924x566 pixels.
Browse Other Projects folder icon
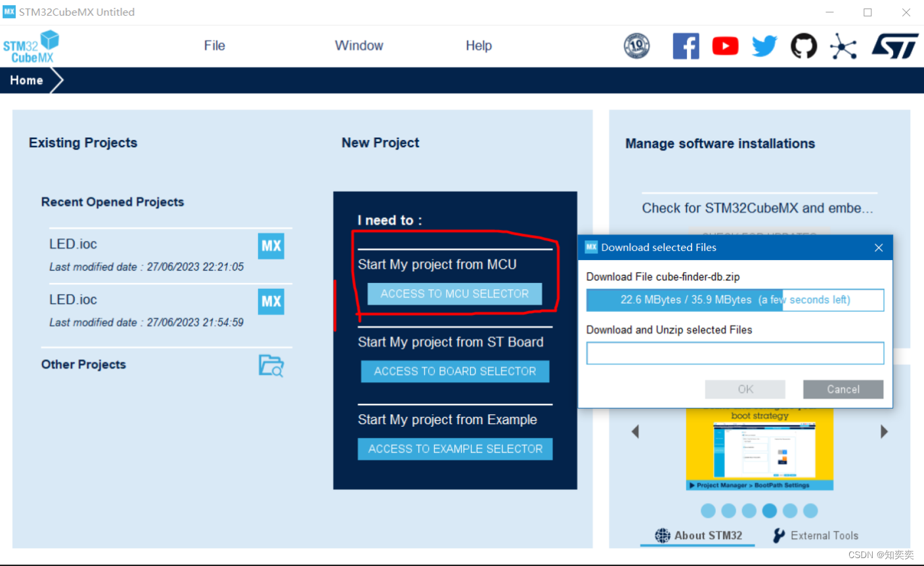[271, 365]
